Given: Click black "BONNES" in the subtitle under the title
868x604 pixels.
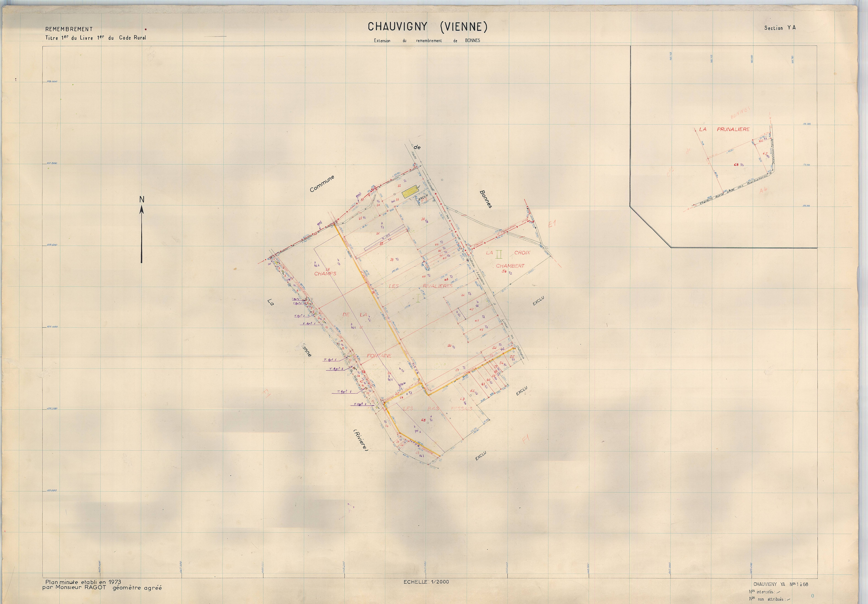Looking at the screenshot, I should [x=473, y=41].
